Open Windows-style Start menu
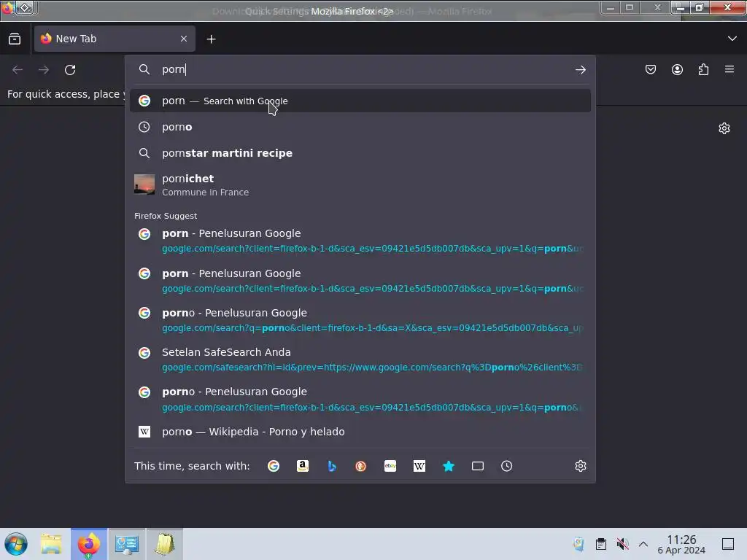747x560 pixels. coord(16,544)
